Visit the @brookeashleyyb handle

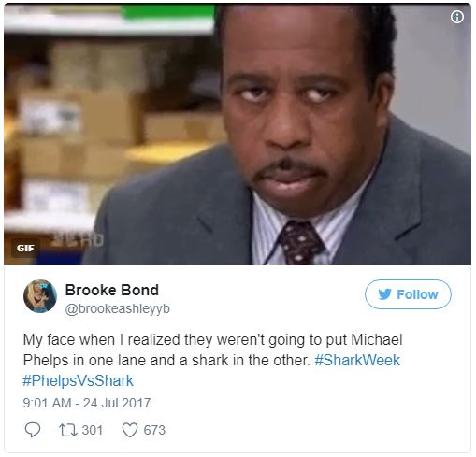point(118,308)
